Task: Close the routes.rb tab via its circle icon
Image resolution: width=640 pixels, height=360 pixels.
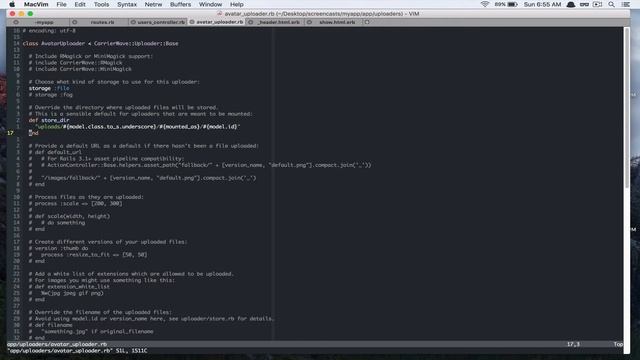Action: [74, 22]
